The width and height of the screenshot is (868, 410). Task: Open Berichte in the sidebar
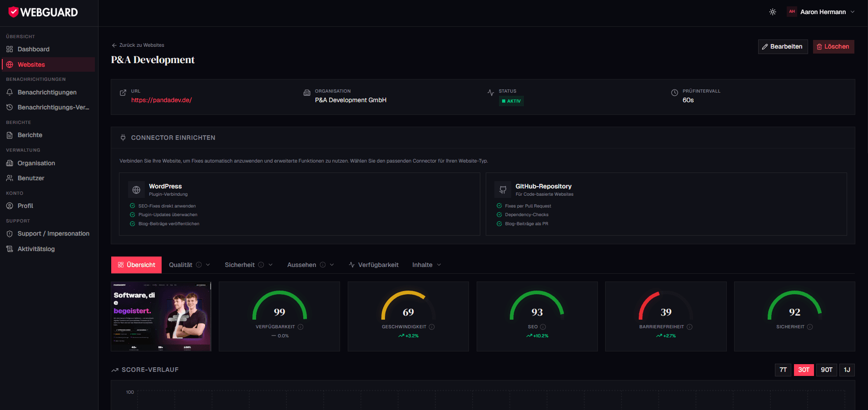click(48, 135)
